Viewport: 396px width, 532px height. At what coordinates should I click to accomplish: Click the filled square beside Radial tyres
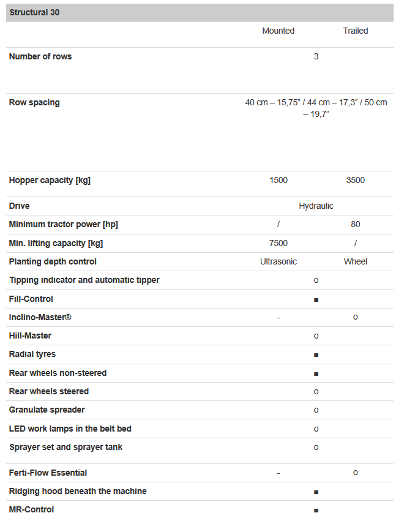[x=316, y=355]
